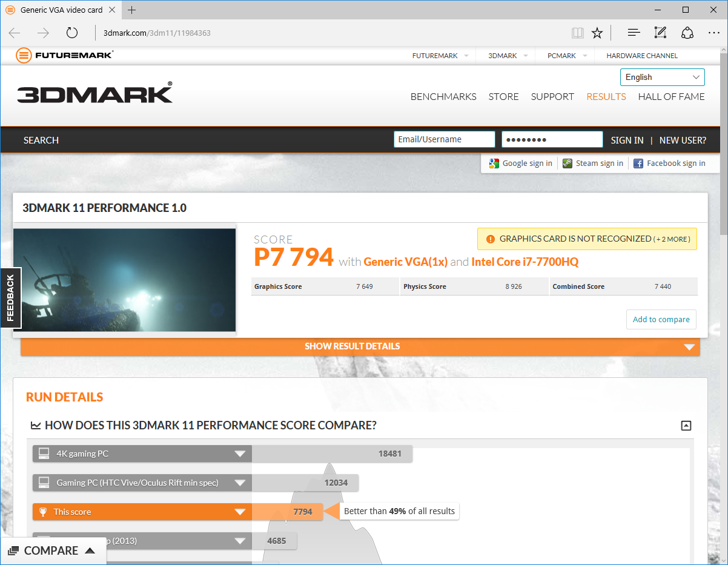Click the Physics Score value 8 926
Image resolution: width=728 pixels, height=565 pixels.
[x=514, y=286]
